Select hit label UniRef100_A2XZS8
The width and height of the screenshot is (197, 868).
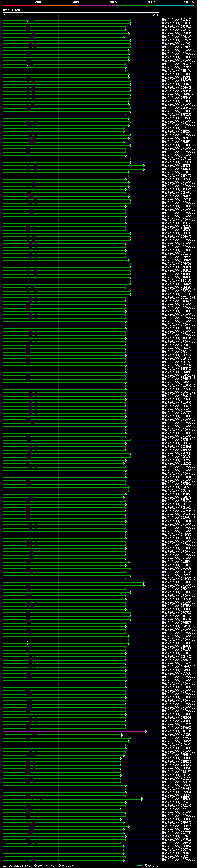pyautogui.click(x=177, y=778)
